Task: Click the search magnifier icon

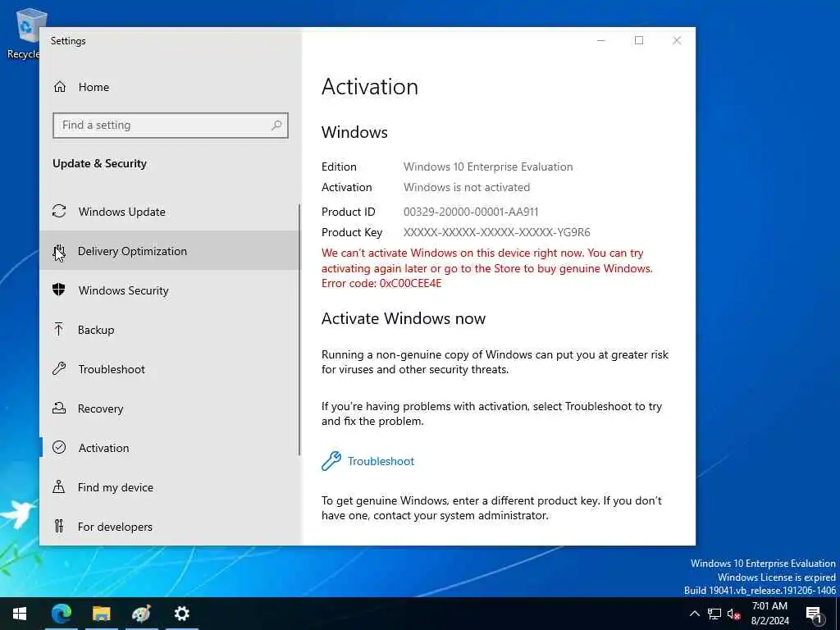Action: pyautogui.click(x=276, y=125)
